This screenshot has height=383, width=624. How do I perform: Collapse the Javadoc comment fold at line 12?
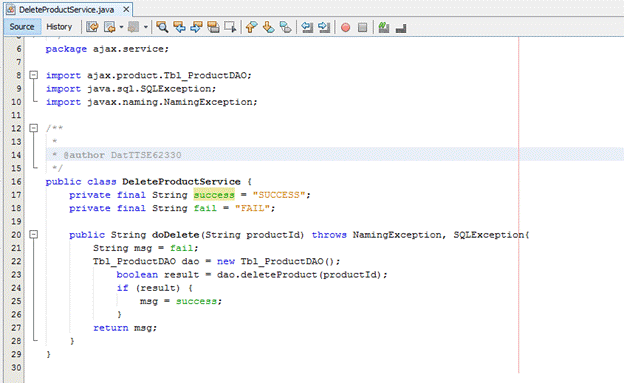coord(34,128)
